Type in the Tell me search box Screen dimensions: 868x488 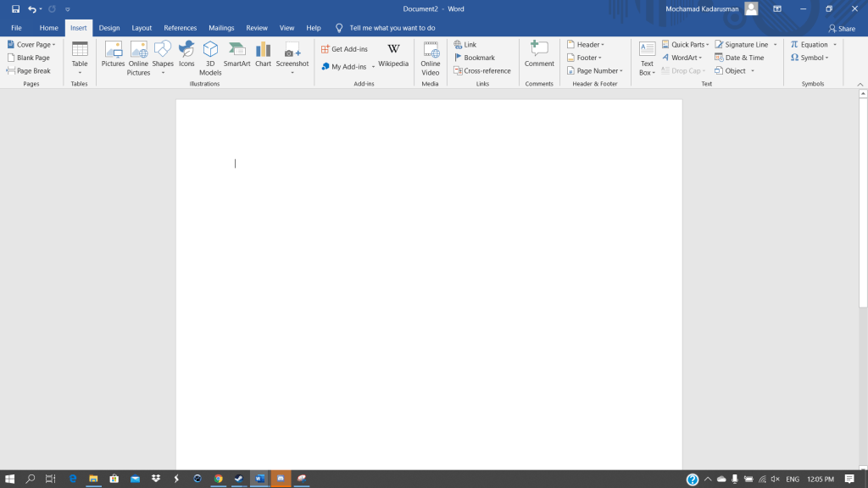click(x=392, y=28)
